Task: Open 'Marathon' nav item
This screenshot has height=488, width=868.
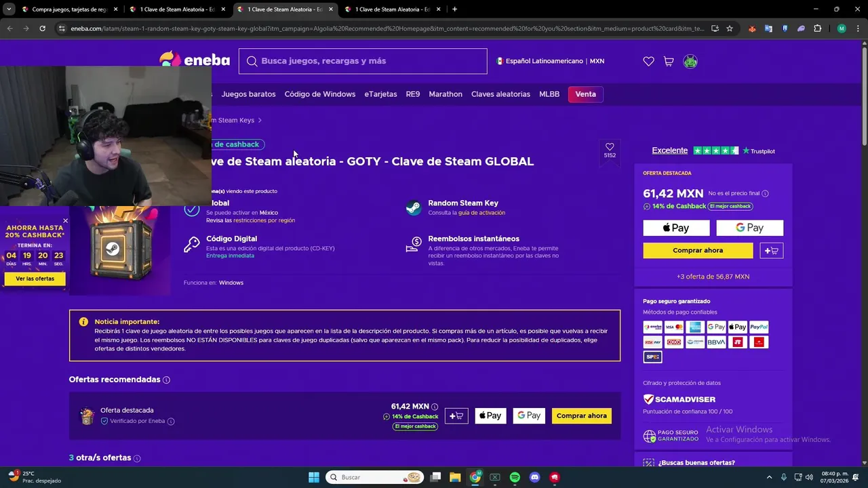Action: point(446,94)
